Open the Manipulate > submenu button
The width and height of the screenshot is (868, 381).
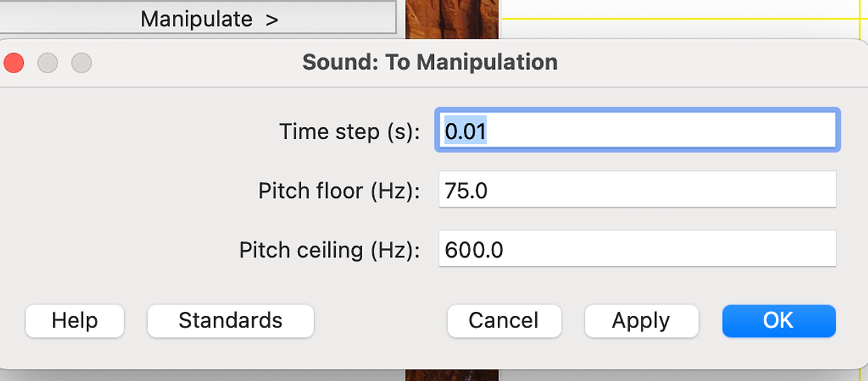coord(197,18)
